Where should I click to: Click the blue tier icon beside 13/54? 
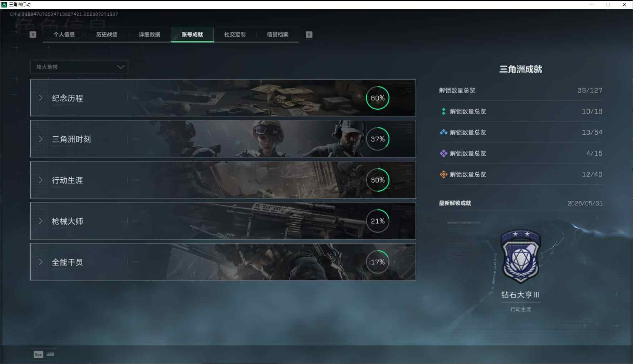pyautogui.click(x=443, y=132)
